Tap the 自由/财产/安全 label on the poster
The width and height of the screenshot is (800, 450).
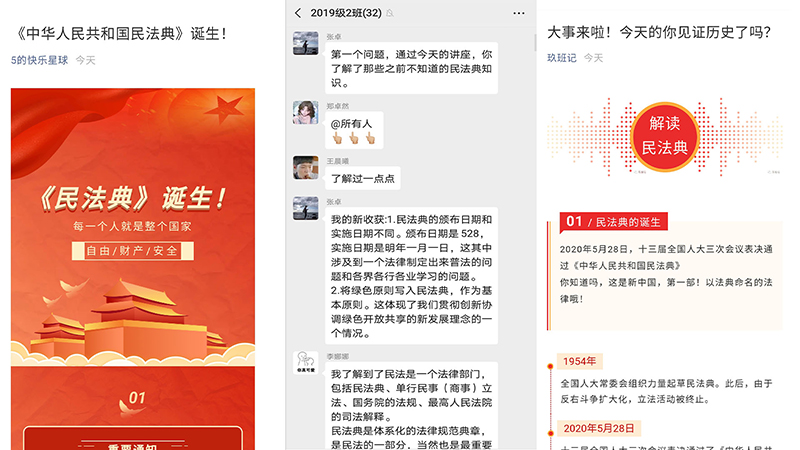click(132, 251)
